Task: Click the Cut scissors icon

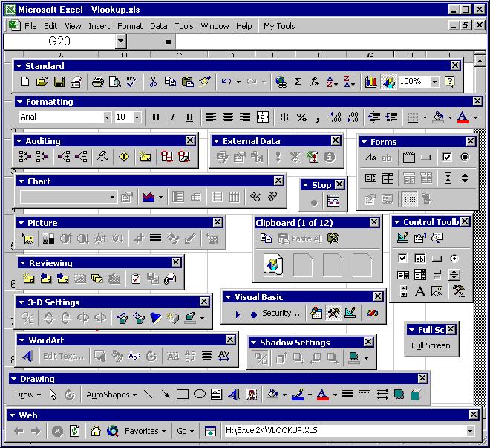Action: click(153, 82)
